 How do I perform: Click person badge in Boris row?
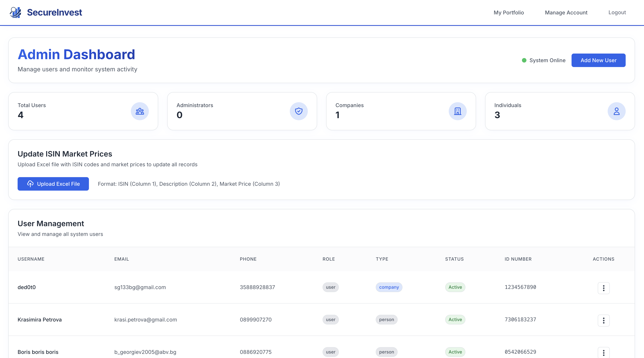(387, 352)
